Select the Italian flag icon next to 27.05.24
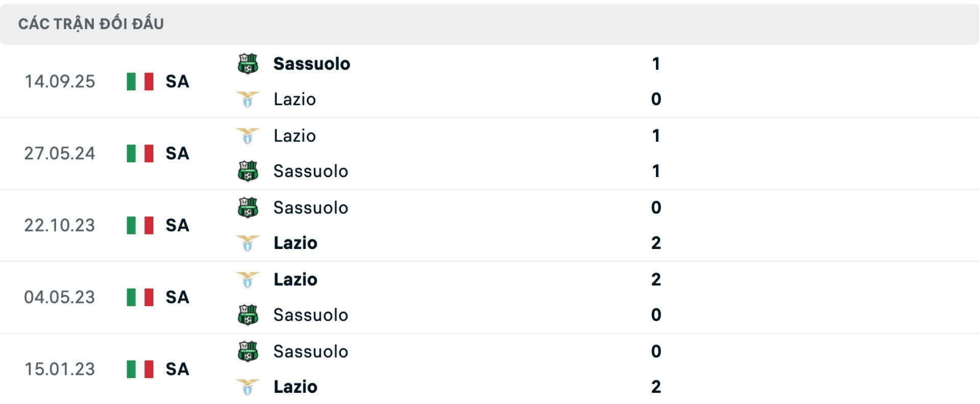This screenshot has height=404, width=980. [x=140, y=154]
